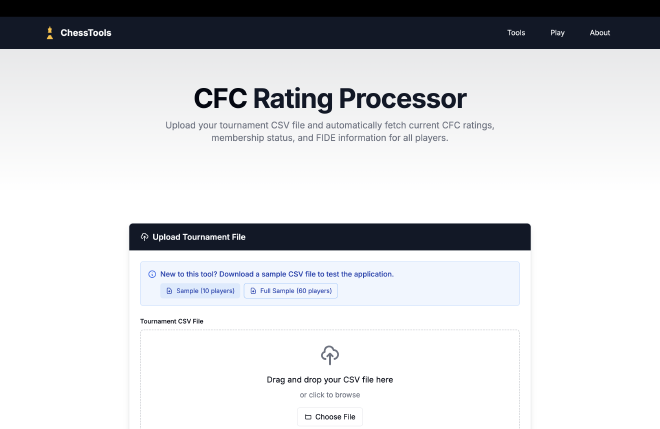This screenshot has height=429, width=660.
Task: Click the 'Drag and drop your CSV file here' text
Action: tap(330, 380)
